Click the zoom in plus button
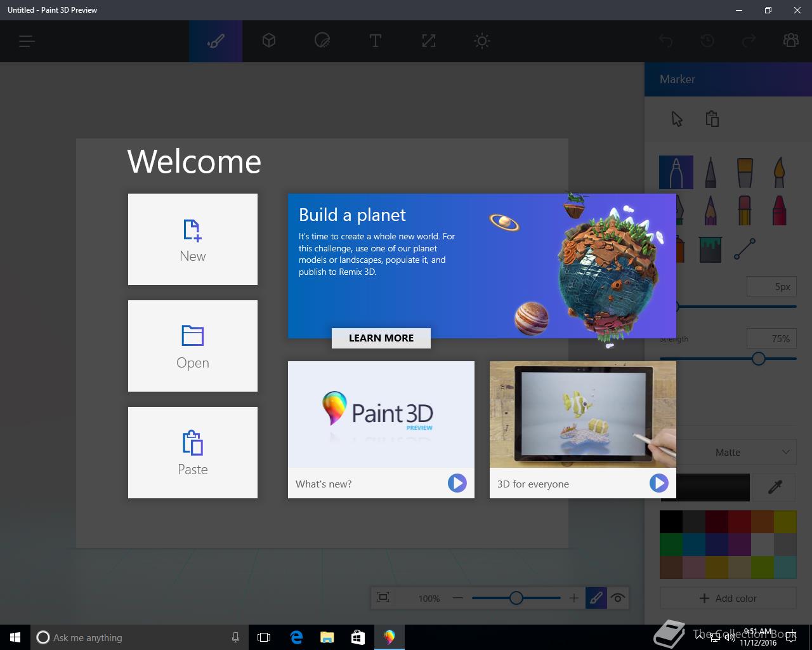812x650 pixels. [573, 598]
